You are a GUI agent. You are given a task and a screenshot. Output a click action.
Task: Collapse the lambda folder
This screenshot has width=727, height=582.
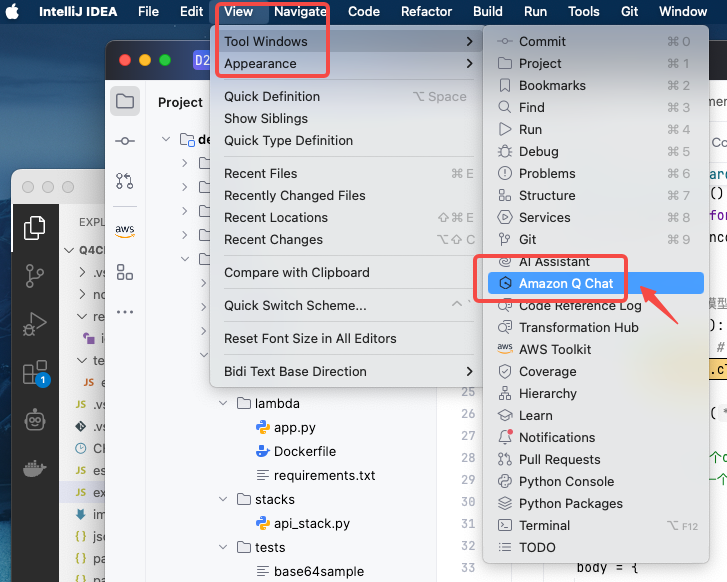pyautogui.click(x=223, y=403)
